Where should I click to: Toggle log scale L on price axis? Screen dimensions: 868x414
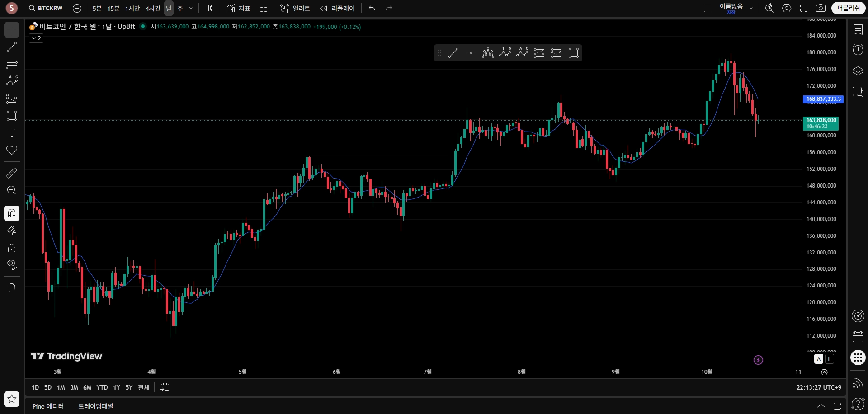830,359
